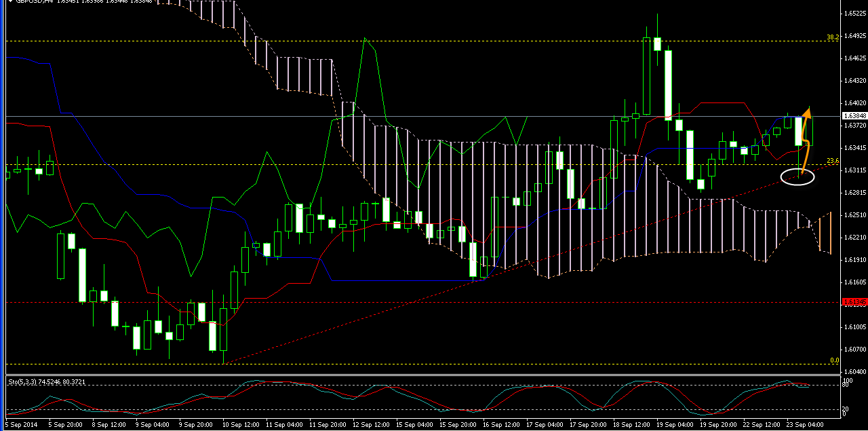
Task: Click the 18 Sep 12:00 time label
Action: [x=631, y=424]
